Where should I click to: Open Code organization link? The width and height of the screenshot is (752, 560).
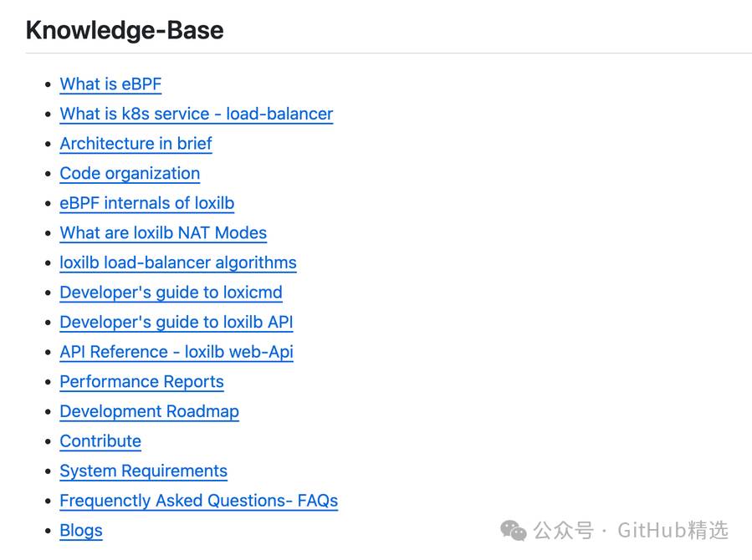tap(130, 173)
